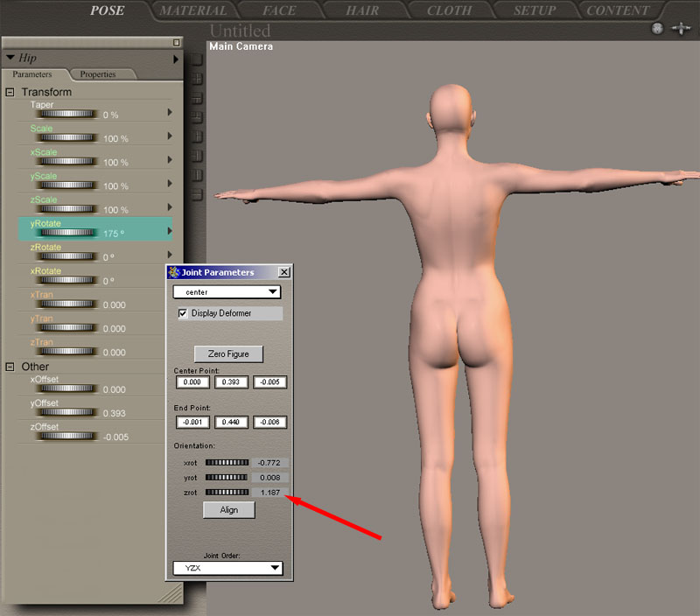
Task: Collapse the Transform parameter group
Action: (x=10, y=92)
